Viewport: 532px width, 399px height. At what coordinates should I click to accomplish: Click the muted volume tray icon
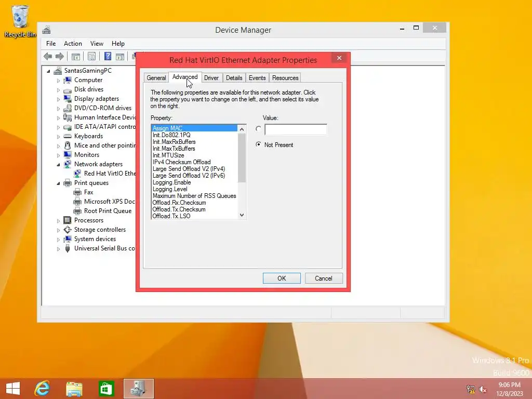point(483,389)
